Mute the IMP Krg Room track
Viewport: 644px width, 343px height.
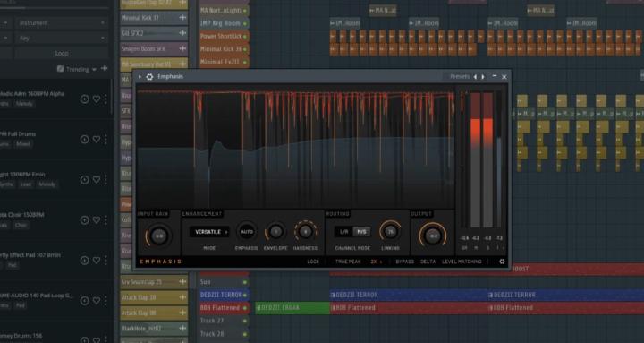tap(245, 24)
